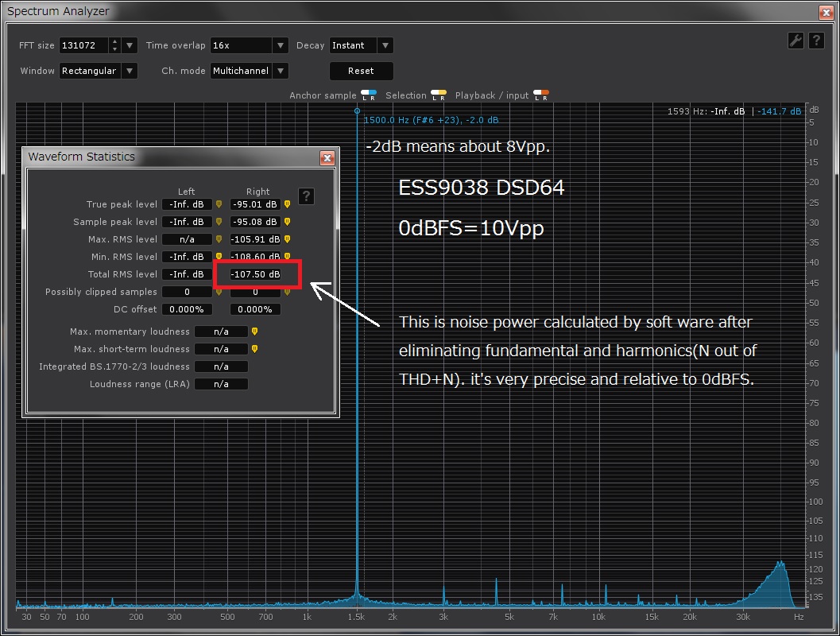Click the 1593 Hz: -Inf. dB cursor readout

[706, 111]
